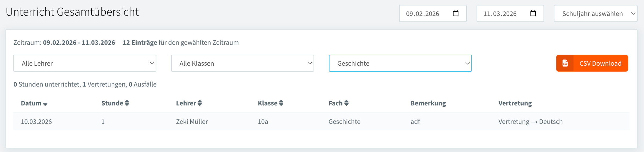This screenshot has height=152, width=644.
Task: Click the Datum column header
Action: 31,103
